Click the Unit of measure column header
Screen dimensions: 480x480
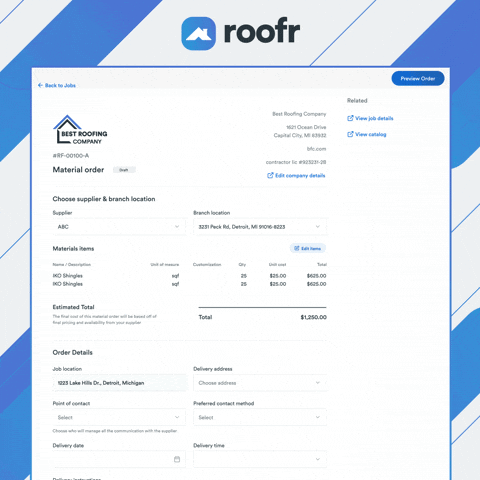(165, 265)
